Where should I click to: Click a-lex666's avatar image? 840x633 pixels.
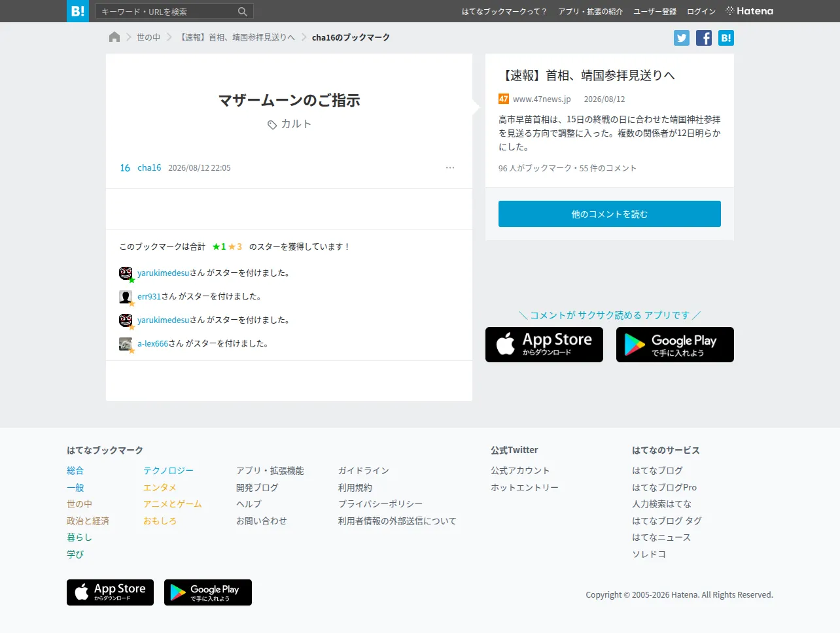(x=126, y=344)
